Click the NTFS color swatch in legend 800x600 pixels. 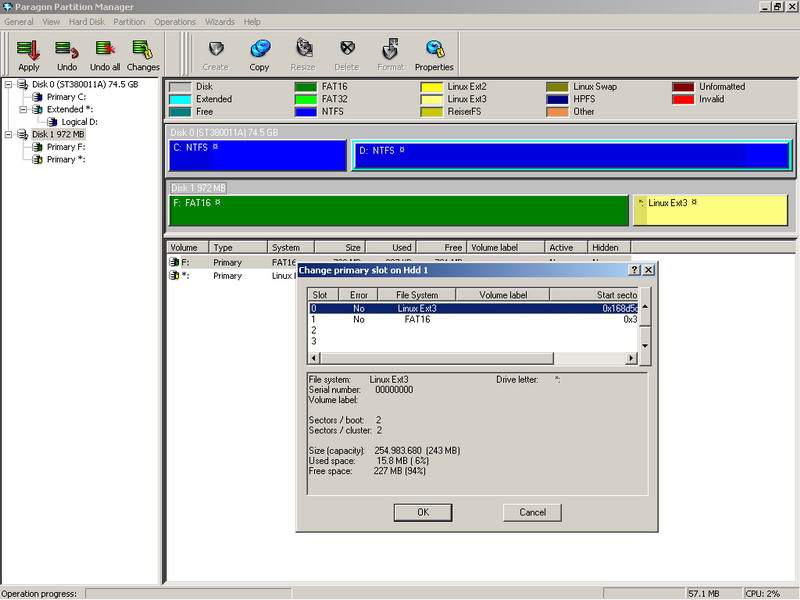[306, 112]
